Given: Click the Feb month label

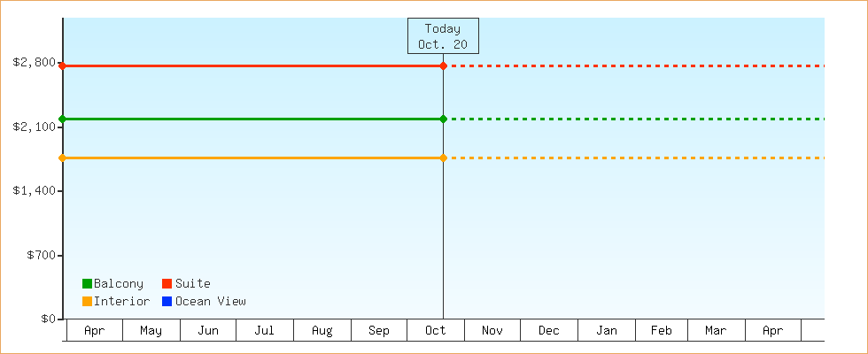Looking at the screenshot, I should click(662, 331).
